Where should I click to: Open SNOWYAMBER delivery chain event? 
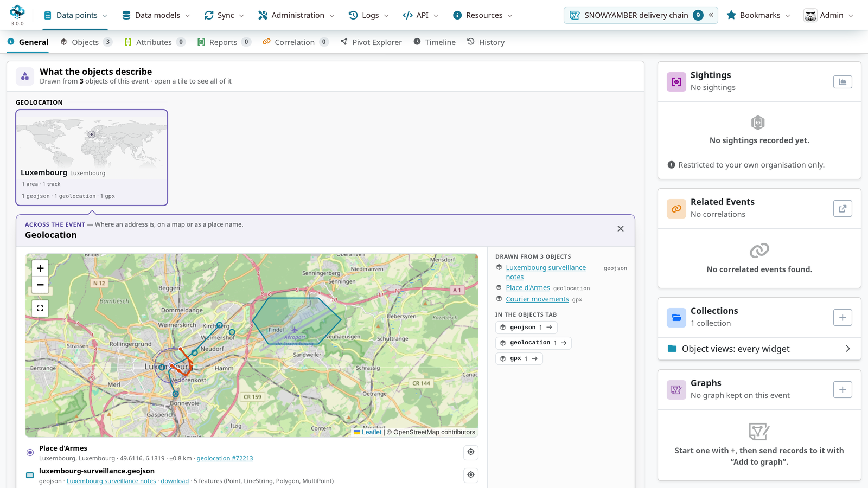pyautogui.click(x=636, y=15)
